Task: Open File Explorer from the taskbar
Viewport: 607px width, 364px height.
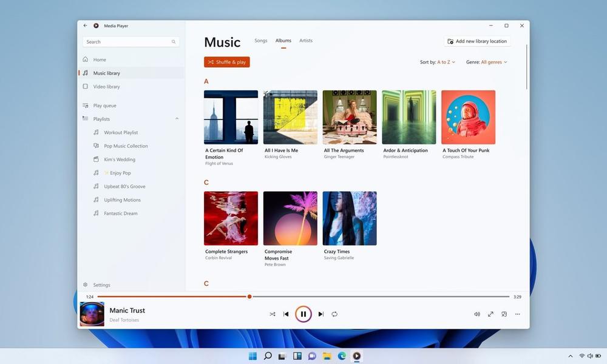Action: (327, 356)
